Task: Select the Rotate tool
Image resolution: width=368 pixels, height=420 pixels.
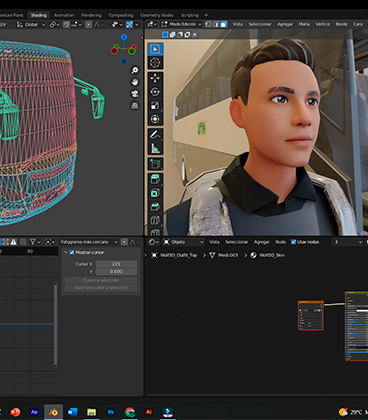Action: (155, 92)
